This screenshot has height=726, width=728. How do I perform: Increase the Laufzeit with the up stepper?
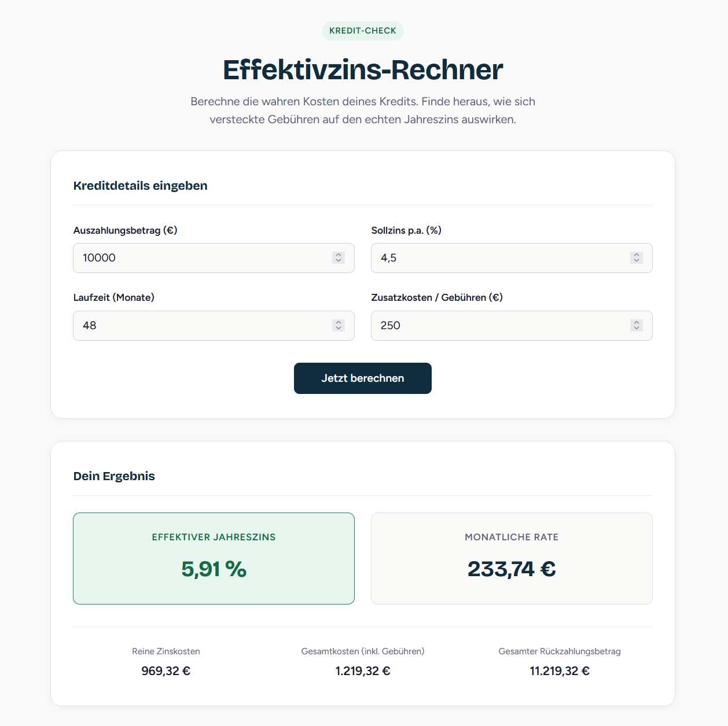click(x=339, y=322)
